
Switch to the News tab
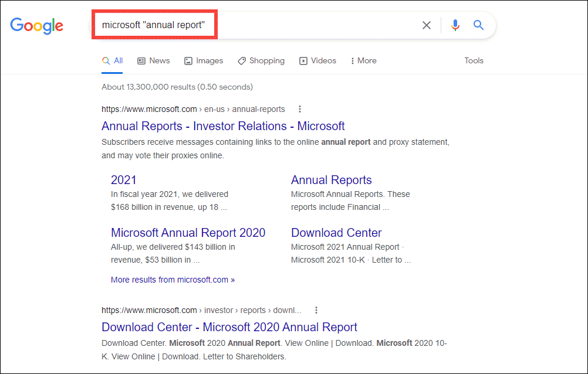click(x=154, y=61)
